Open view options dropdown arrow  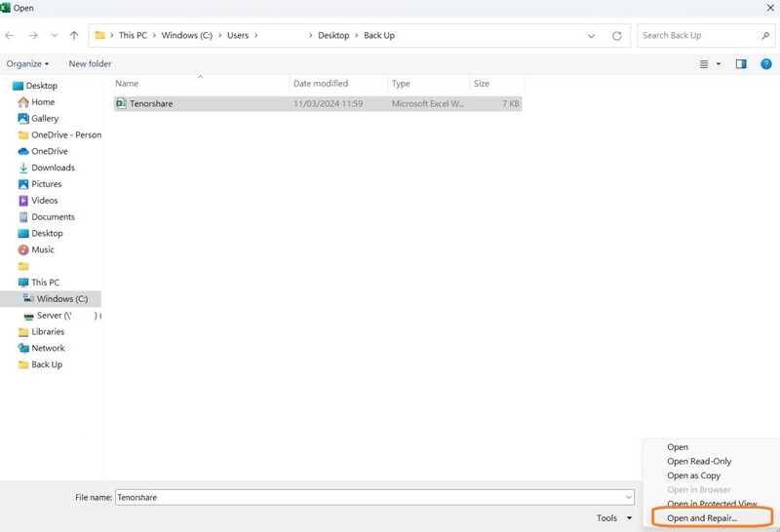coord(718,64)
